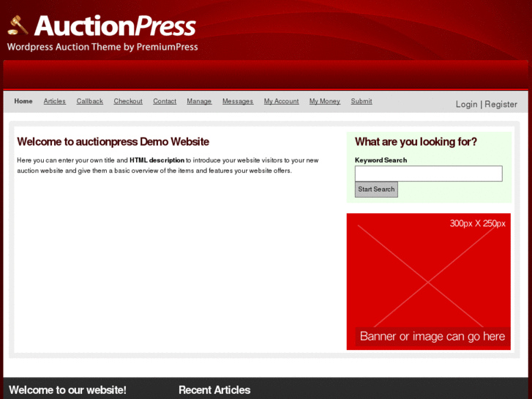
Task: Click the Submit navigation link
Action: click(x=361, y=101)
